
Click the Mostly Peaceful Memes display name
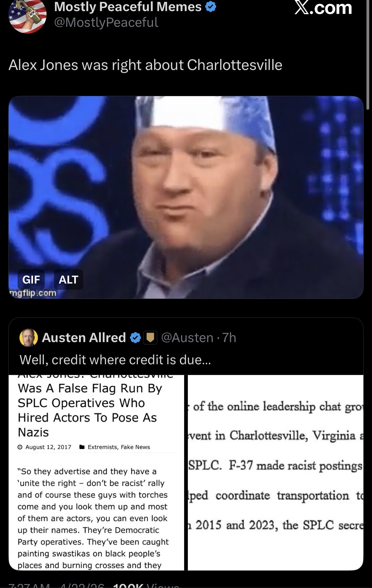tap(128, 6)
